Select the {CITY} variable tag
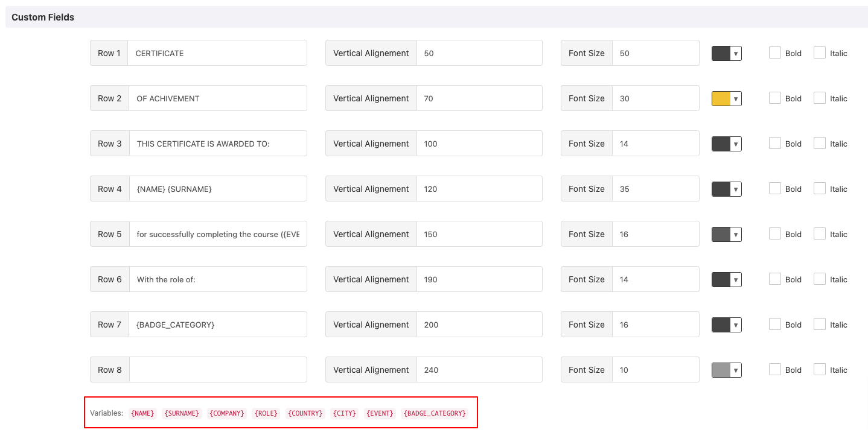This screenshot has width=868, height=441. click(x=345, y=413)
